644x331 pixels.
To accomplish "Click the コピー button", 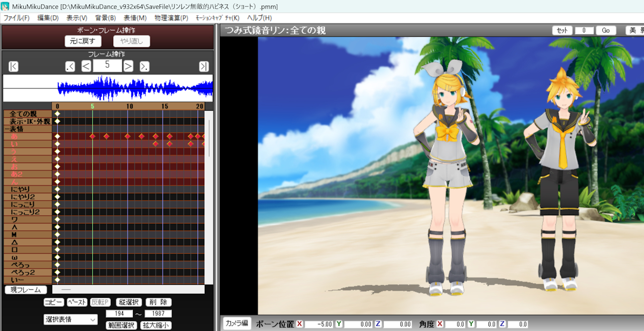I will click(x=54, y=302).
